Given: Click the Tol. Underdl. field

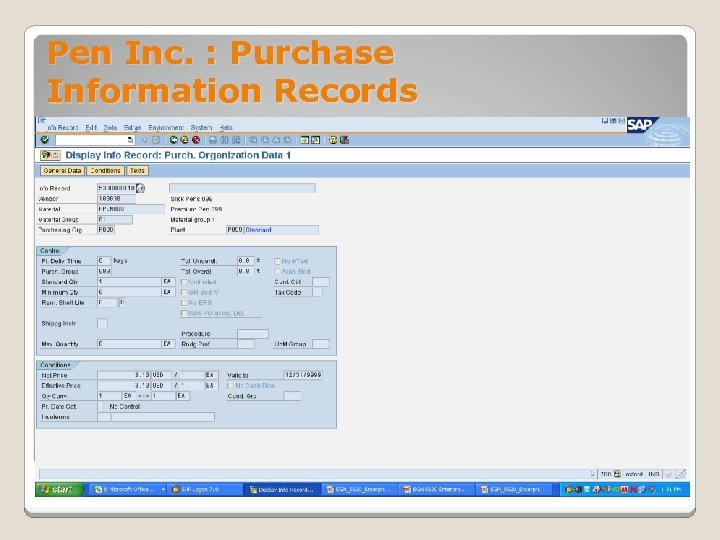Looking at the screenshot, I should pyautogui.click(x=246, y=261).
